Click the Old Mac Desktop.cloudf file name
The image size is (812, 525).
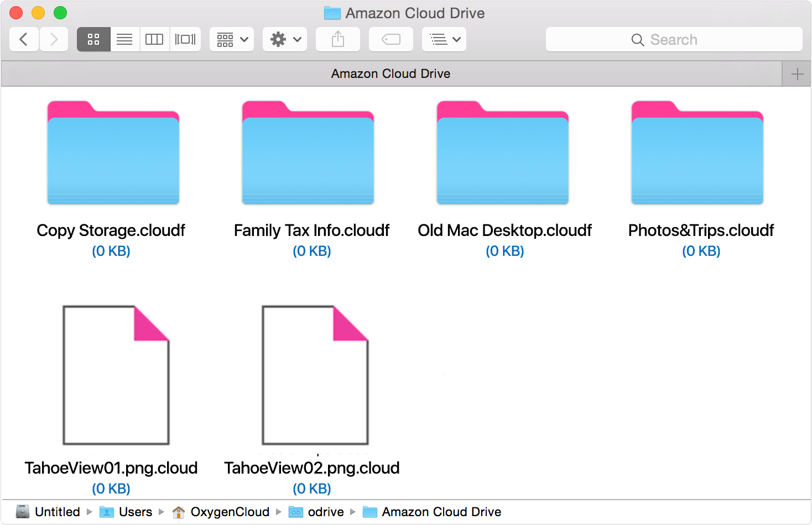click(505, 230)
